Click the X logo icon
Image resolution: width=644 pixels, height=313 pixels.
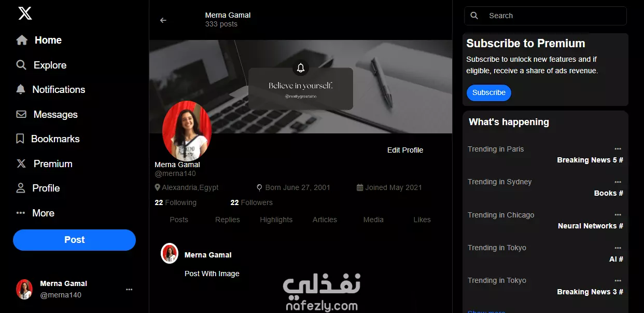(25, 13)
